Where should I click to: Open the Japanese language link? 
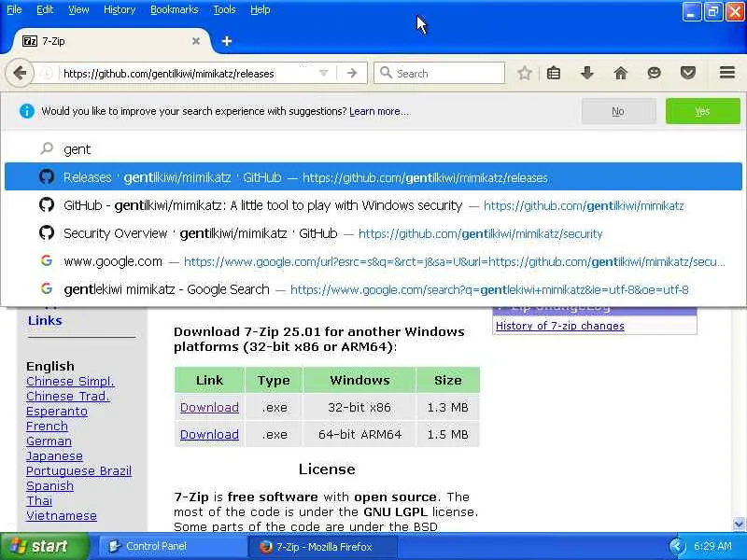[x=54, y=456]
